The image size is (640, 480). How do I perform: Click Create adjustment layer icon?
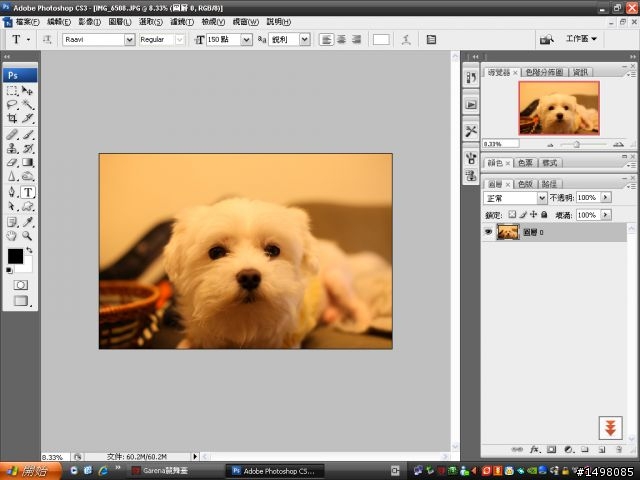pyautogui.click(x=568, y=449)
